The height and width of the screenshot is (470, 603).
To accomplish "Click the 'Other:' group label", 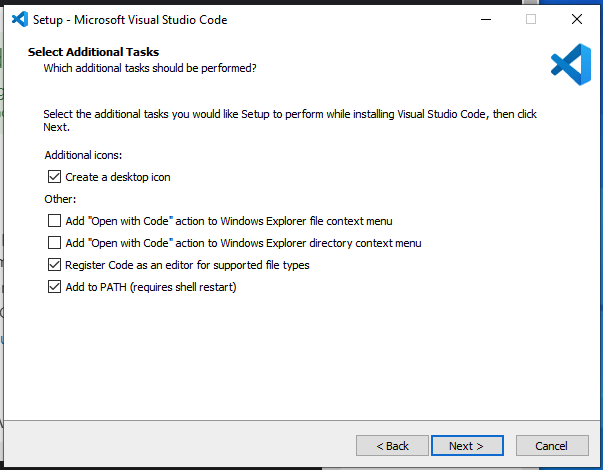I will coord(60,200).
